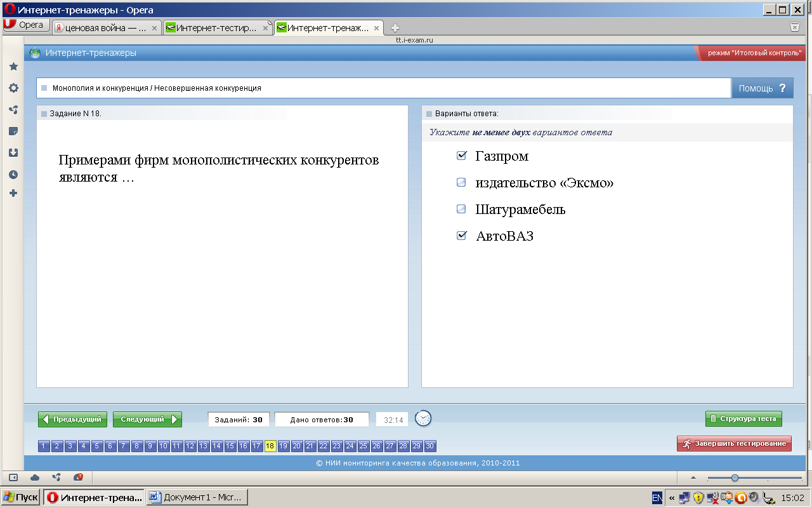Open Bookmarks star panel in sidebar

(x=13, y=67)
